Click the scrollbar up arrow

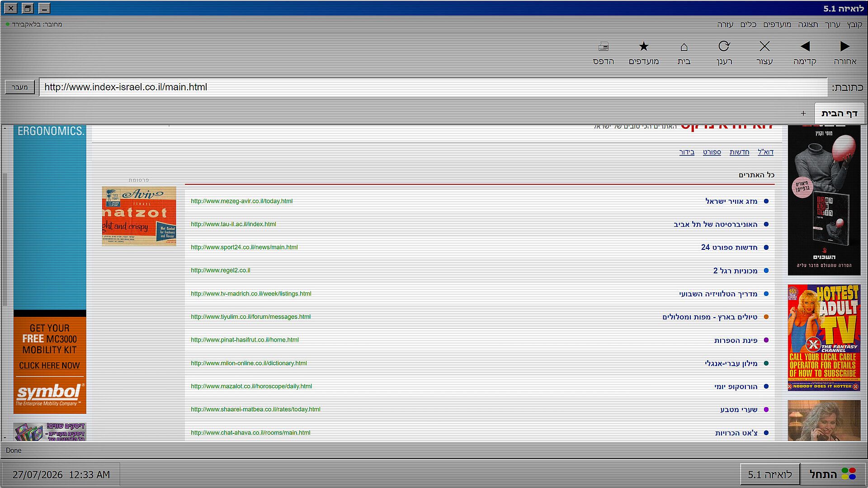click(5, 129)
